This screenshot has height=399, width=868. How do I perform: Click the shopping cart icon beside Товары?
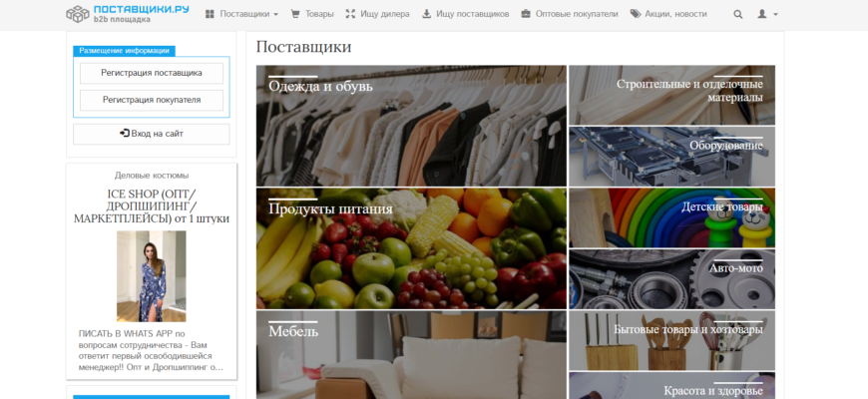295,14
